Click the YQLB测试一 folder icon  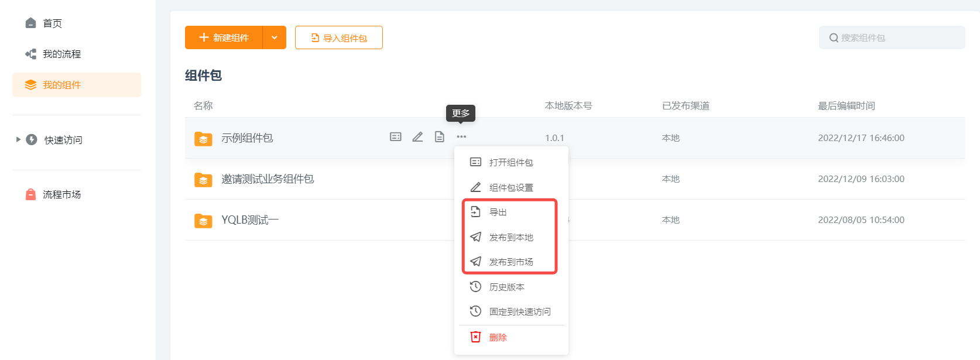203,220
